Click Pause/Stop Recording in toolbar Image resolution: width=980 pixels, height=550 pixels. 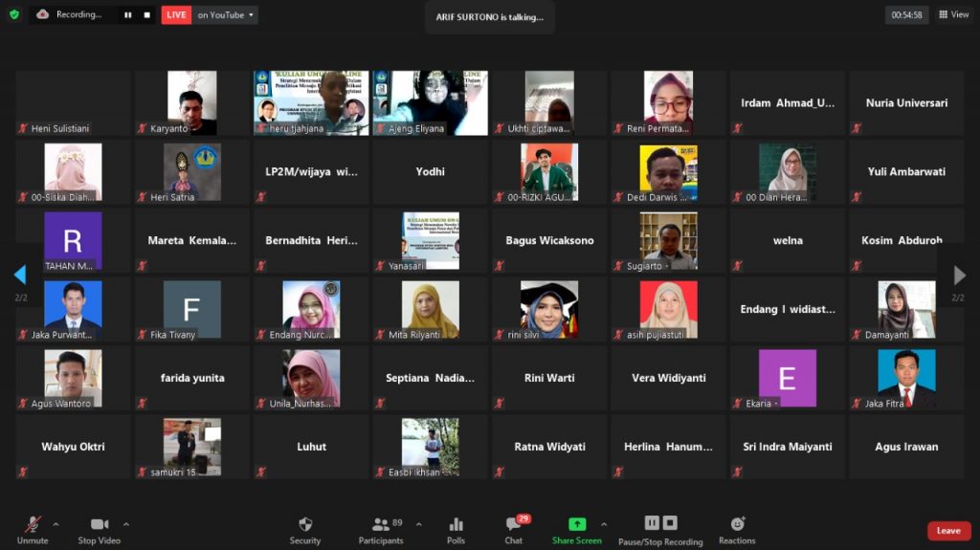[x=660, y=529]
